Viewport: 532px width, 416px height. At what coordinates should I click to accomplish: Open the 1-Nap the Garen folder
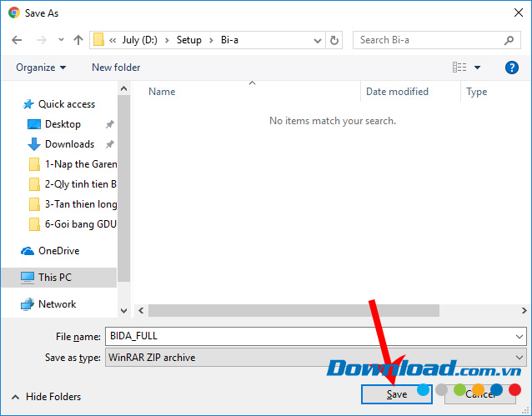[73, 164]
